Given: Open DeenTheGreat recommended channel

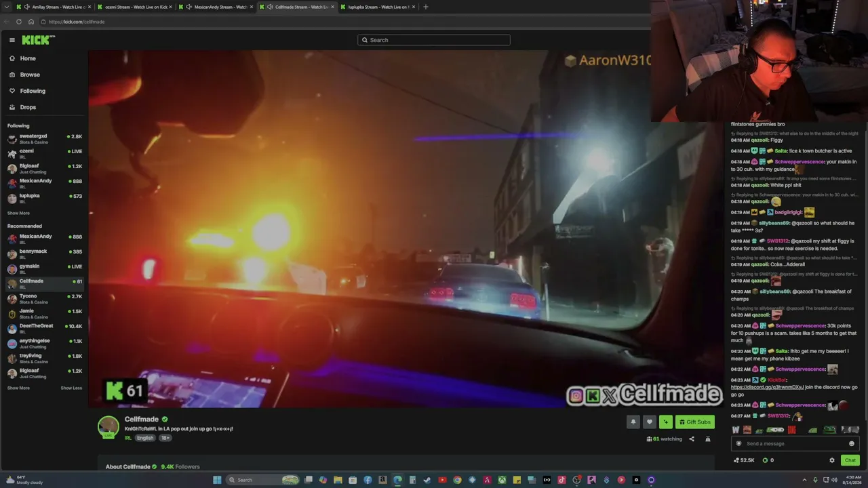Looking at the screenshot, I should pos(44,329).
